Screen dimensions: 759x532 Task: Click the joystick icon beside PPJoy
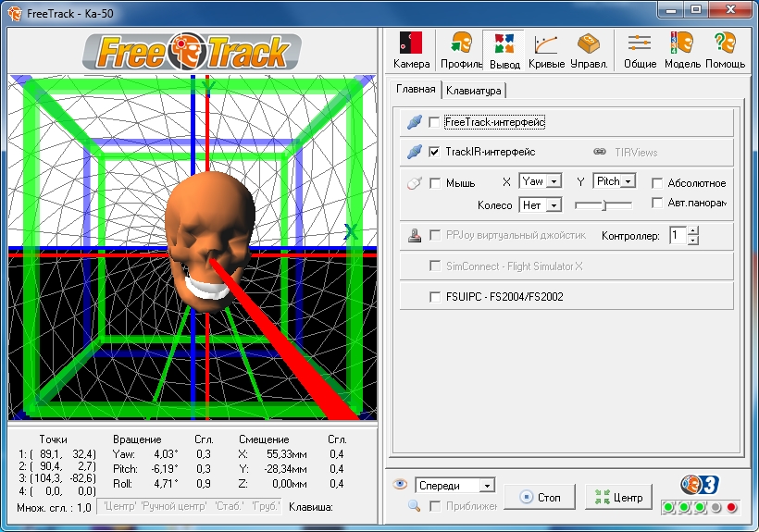414,236
